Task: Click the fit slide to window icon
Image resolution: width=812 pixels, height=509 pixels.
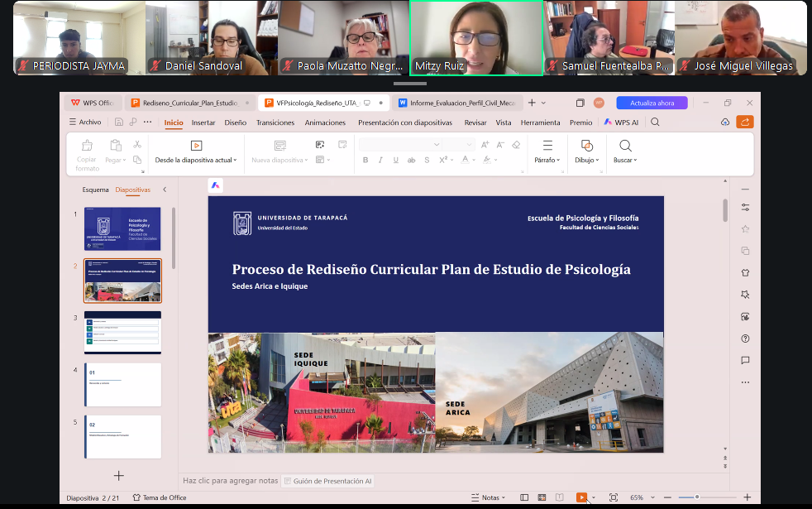Action: pos(614,497)
